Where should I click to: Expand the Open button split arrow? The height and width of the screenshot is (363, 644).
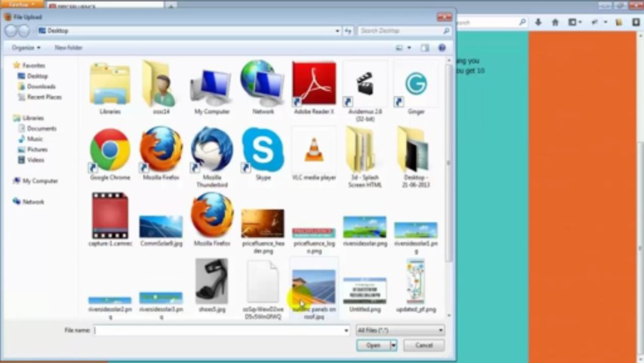point(394,345)
